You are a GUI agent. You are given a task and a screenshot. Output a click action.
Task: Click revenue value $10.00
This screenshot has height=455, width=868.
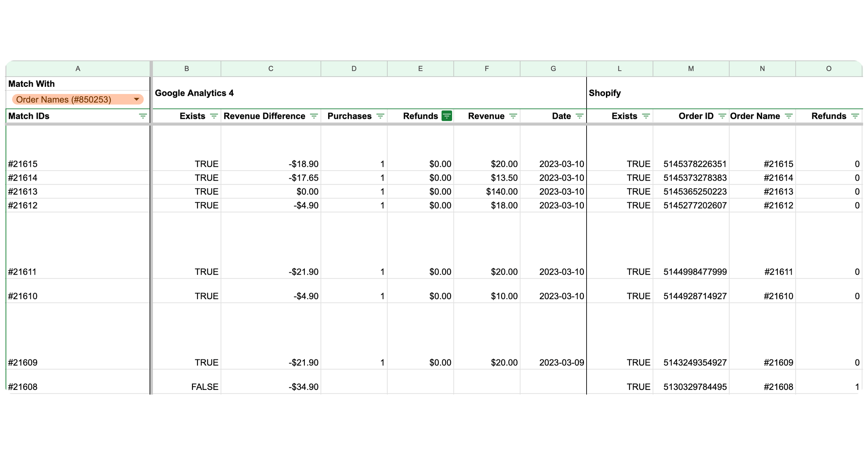pyautogui.click(x=504, y=296)
